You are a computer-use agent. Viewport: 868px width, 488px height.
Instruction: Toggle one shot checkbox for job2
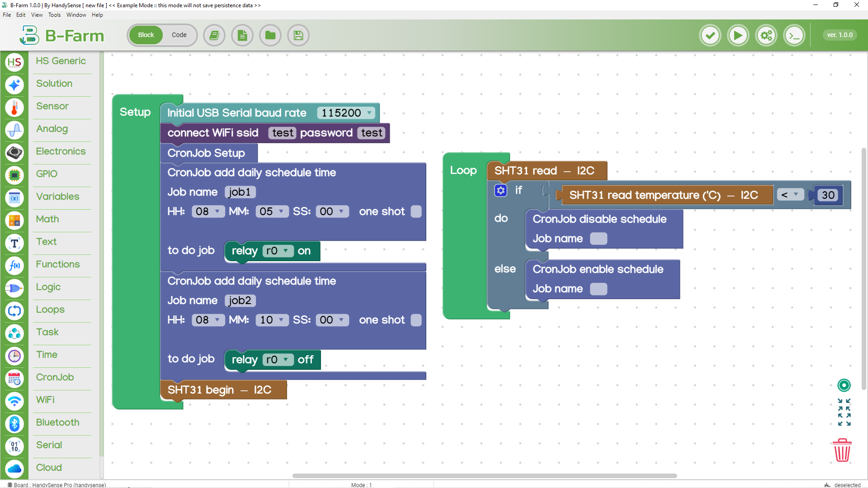point(416,320)
